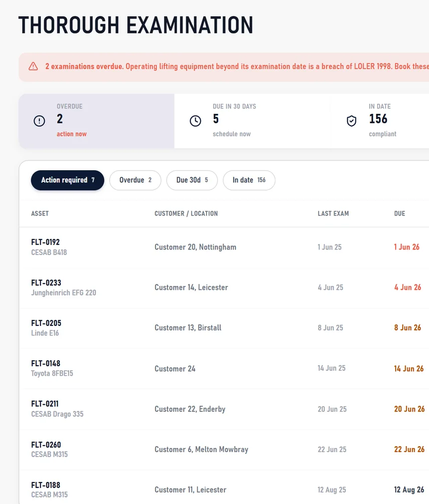Screen dimensions: 429x504
Task: Click the overdue exclamation circle icon
Action: (x=39, y=121)
